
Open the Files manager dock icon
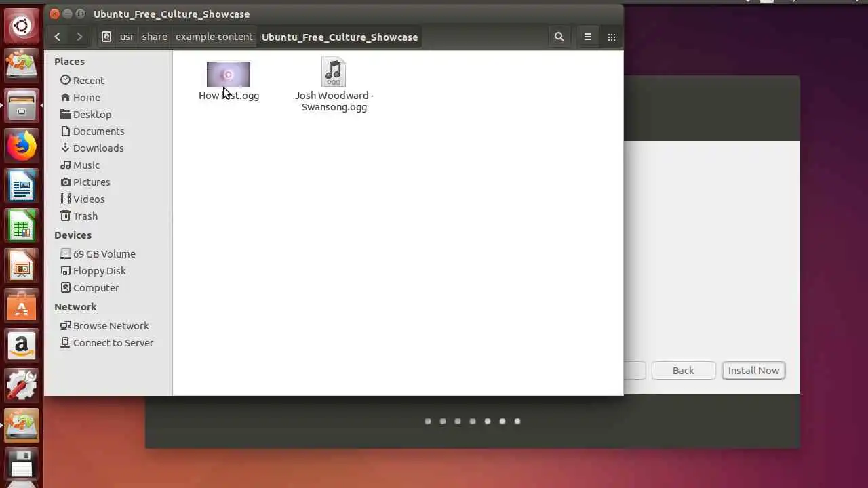[21, 106]
